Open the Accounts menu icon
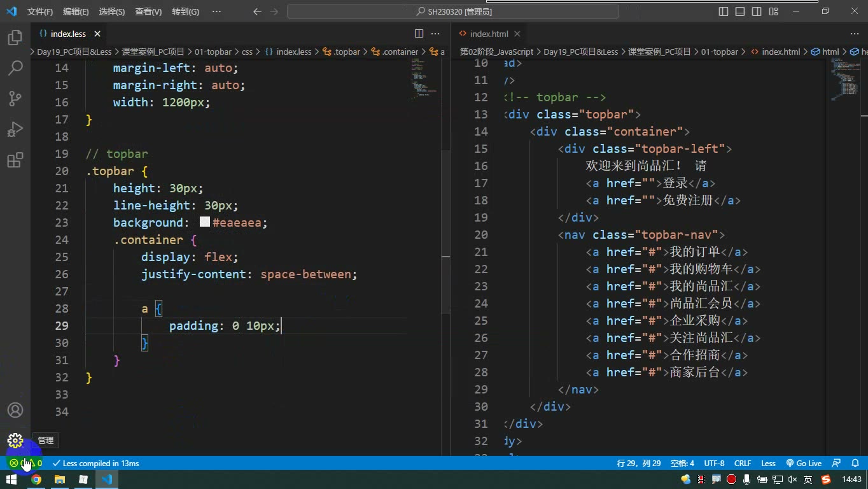The width and height of the screenshot is (868, 489). 15,411
